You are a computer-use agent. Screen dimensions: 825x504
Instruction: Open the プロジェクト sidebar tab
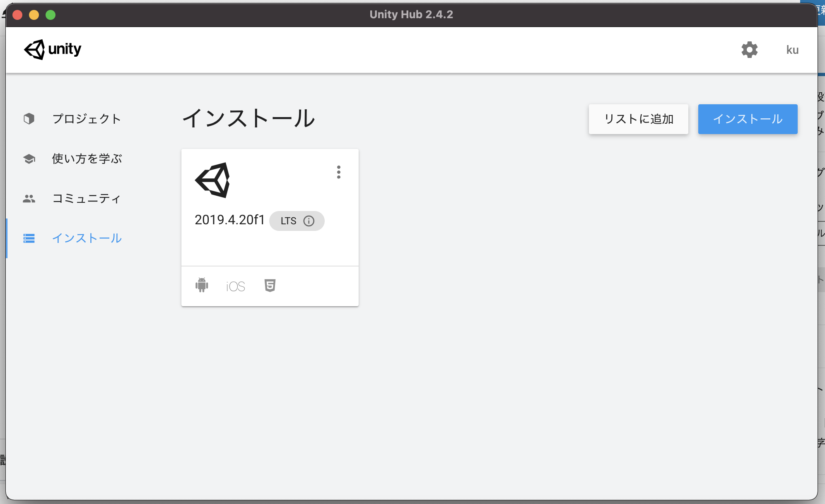click(87, 119)
